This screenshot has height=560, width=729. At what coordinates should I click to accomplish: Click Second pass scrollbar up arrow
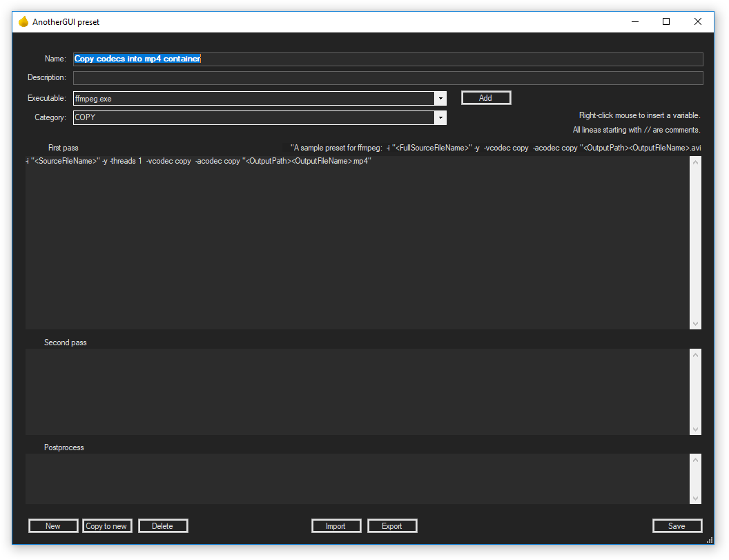pyautogui.click(x=696, y=355)
